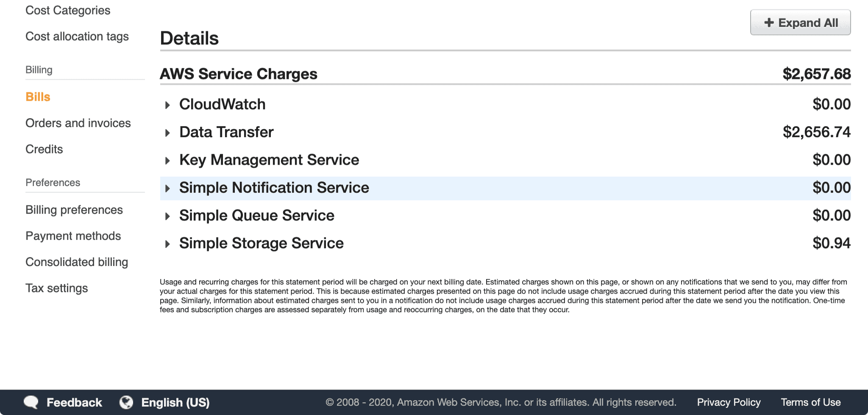Open Billing preferences
Viewport: 868px width, 415px height.
pos(74,210)
